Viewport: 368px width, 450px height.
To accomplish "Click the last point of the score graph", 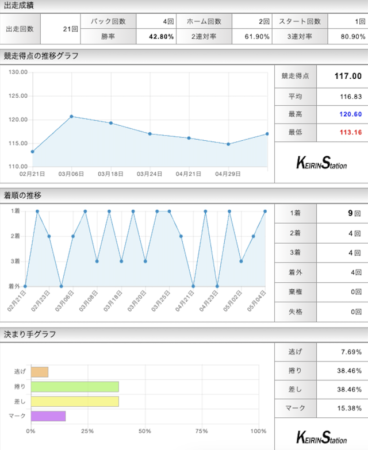I will [267, 134].
